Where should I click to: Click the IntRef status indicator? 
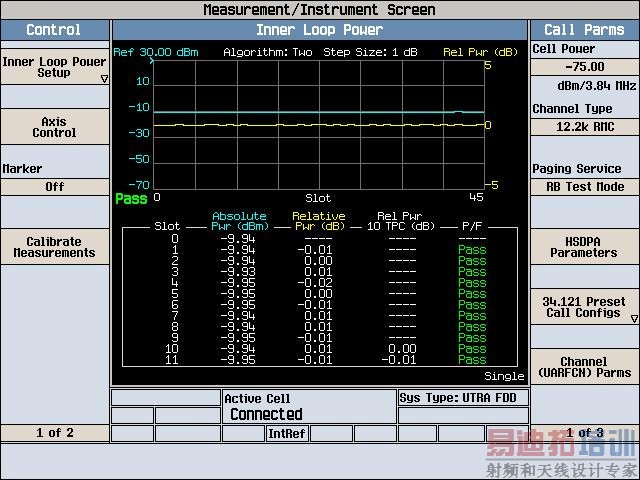[287, 434]
